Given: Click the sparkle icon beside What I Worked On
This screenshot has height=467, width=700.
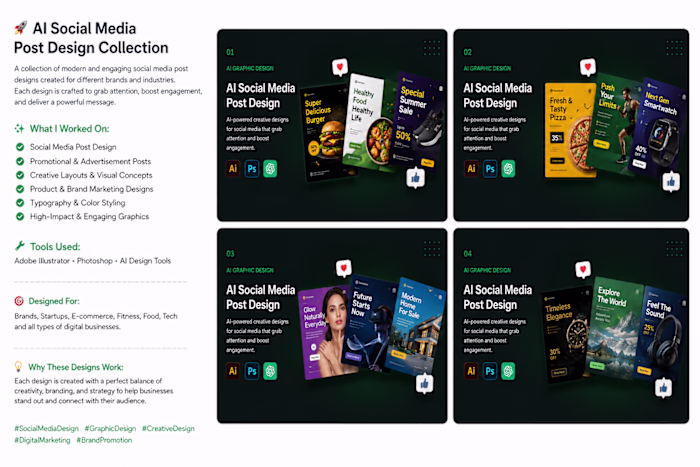Looking at the screenshot, I should click(19, 129).
